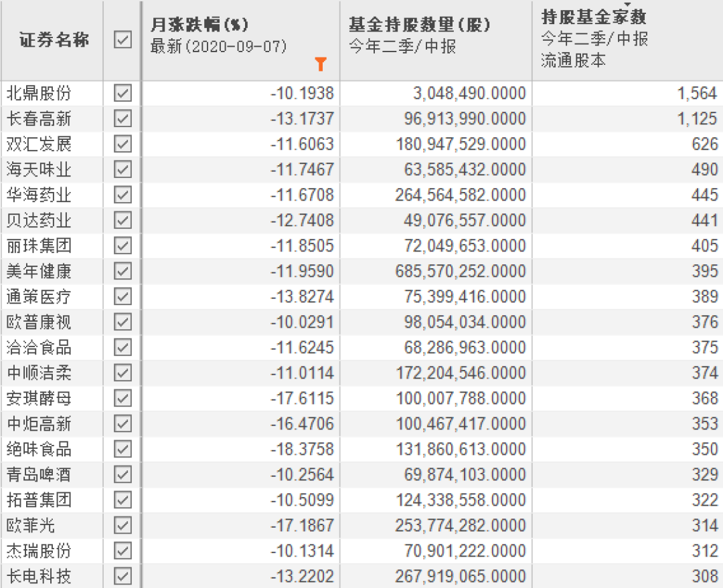The height and width of the screenshot is (588, 723).
Task: Select the stock name 拓普集团
Action: click(39, 500)
